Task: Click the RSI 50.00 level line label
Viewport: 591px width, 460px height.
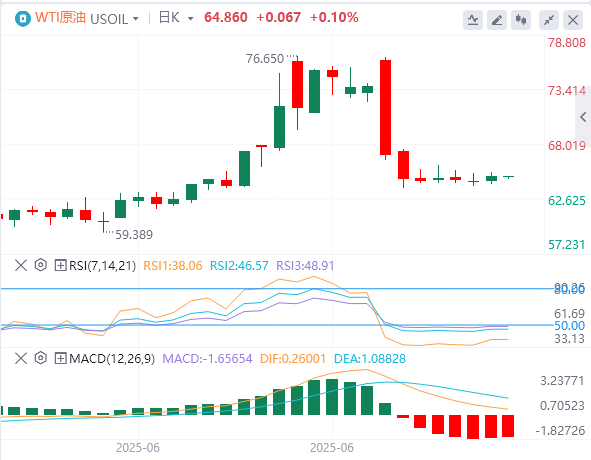Action: click(x=570, y=325)
